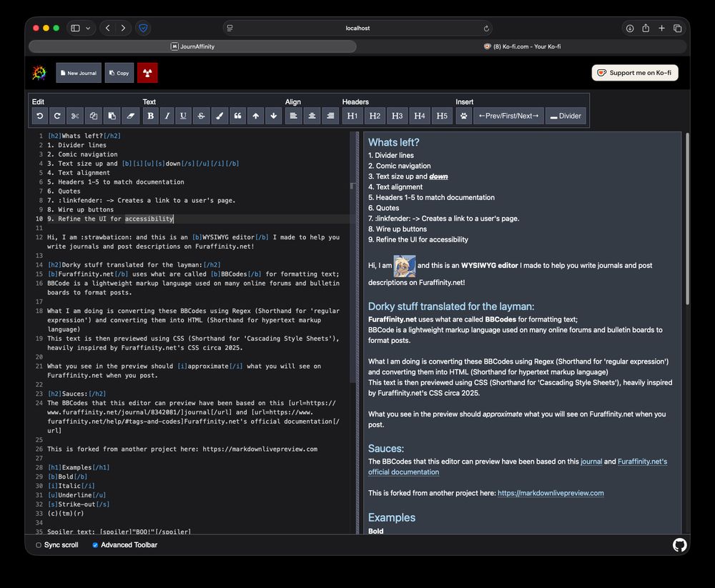The height and width of the screenshot is (588, 715).
Task: Switch to JournAffinity browser tab
Action: tap(192, 46)
